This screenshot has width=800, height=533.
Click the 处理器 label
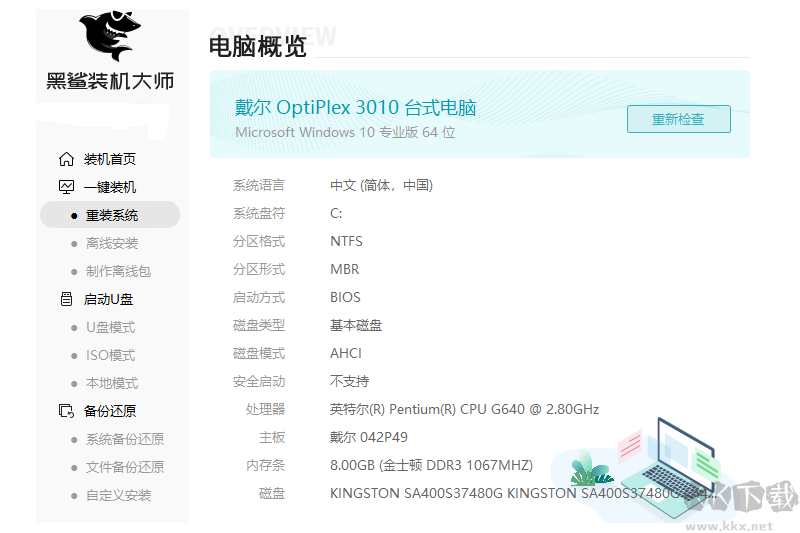coord(265,409)
